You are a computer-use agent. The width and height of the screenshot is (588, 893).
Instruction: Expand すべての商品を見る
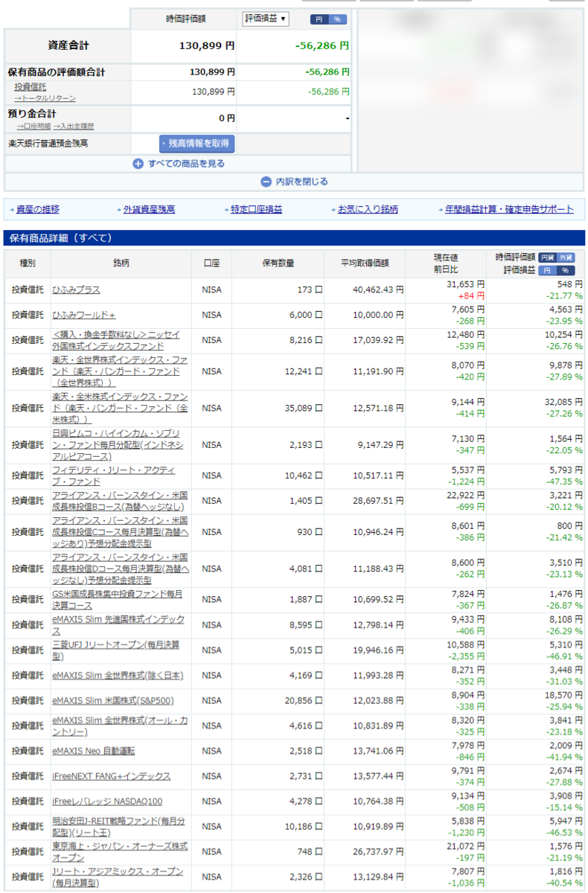(185, 164)
